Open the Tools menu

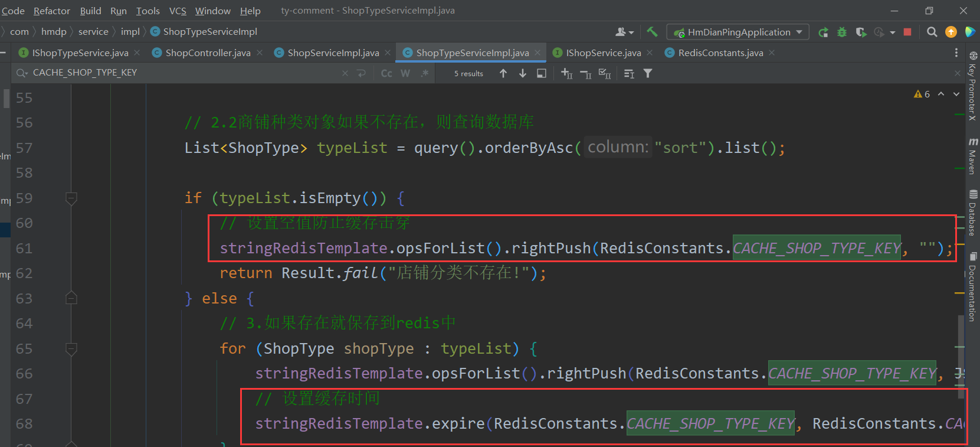[148, 11]
